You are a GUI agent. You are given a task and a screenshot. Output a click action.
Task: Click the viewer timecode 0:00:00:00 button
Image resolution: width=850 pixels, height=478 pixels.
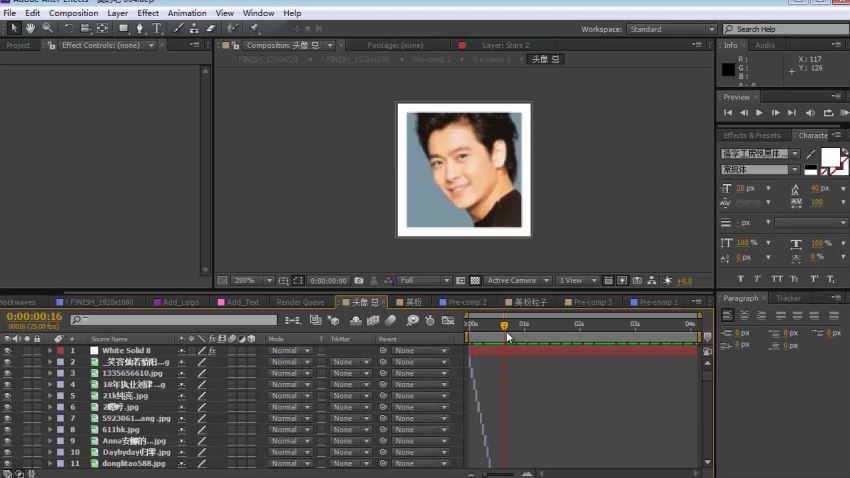tap(328, 281)
